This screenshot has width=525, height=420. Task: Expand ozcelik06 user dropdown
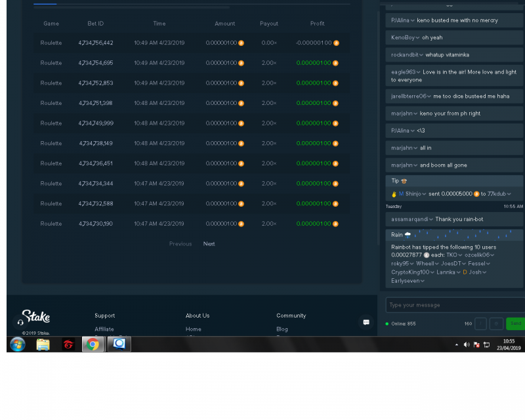[492, 255]
